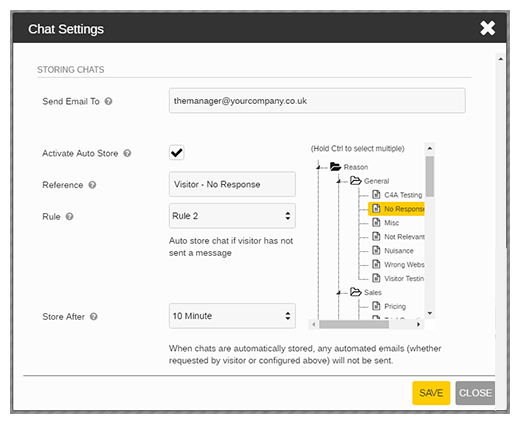The image size is (520, 424).
Task: Select the Visitor Testing reason
Action: click(x=404, y=279)
